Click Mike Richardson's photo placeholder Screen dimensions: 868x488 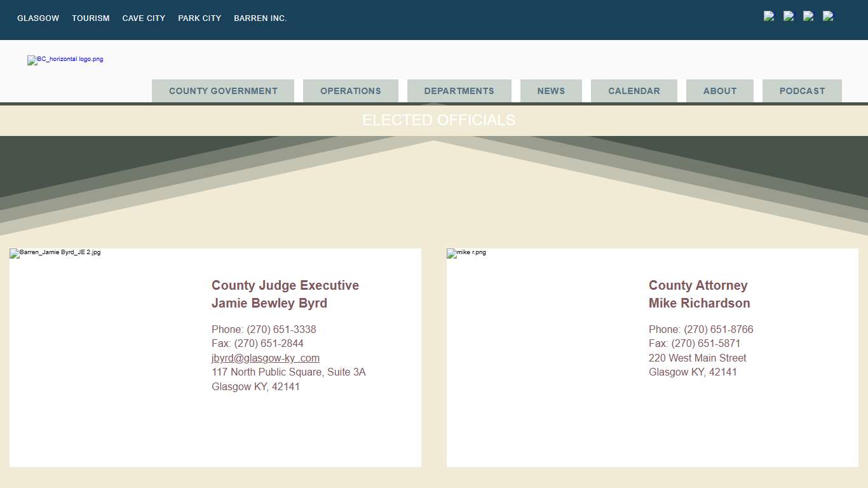pos(466,253)
